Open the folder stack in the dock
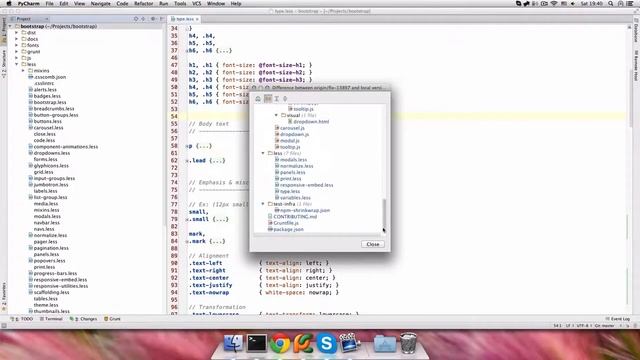Image resolution: width=640 pixels, height=360 pixels. tap(384, 343)
